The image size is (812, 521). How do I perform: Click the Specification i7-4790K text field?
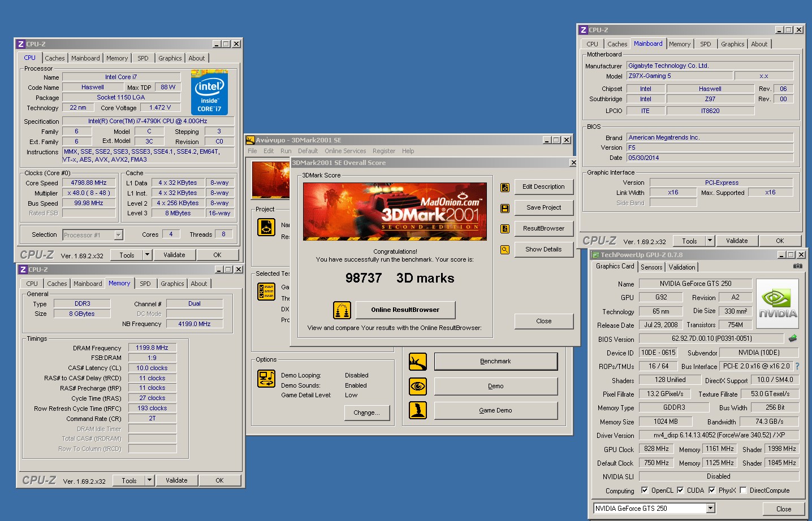pyautogui.click(x=148, y=121)
